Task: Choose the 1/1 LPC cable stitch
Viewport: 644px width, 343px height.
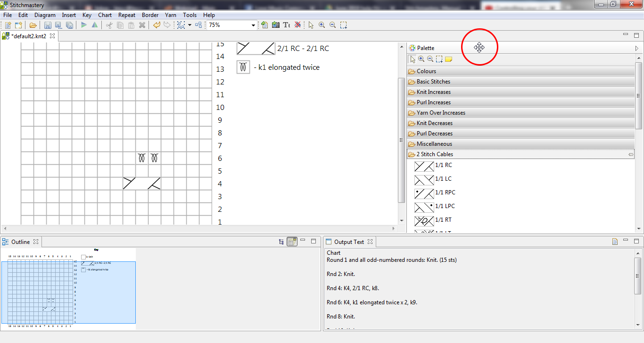Action: click(433, 207)
